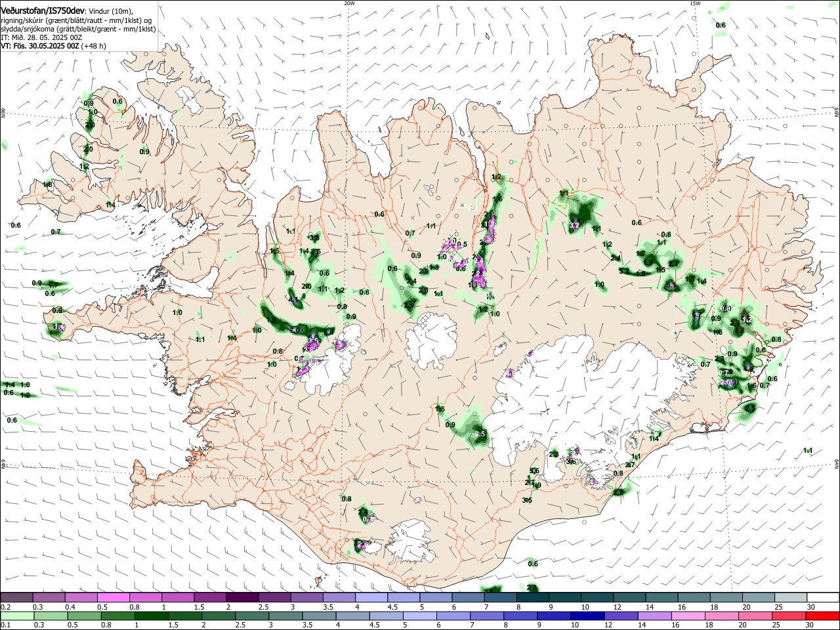840x630 pixels.
Task: Click the 1.8 value off the Westfjords coast
Action: click(x=47, y=185)
